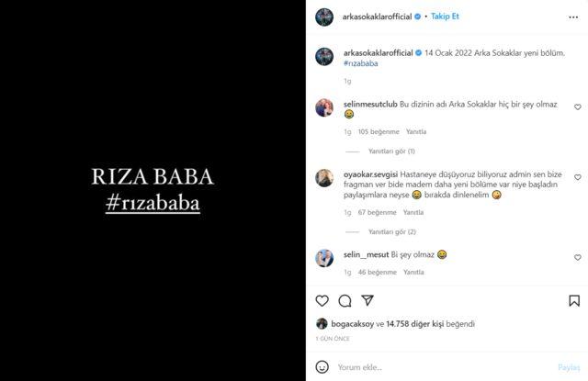The image size is (588, 381).
Task: Save post with bookmark icon
Action: [x=574, y=300]
